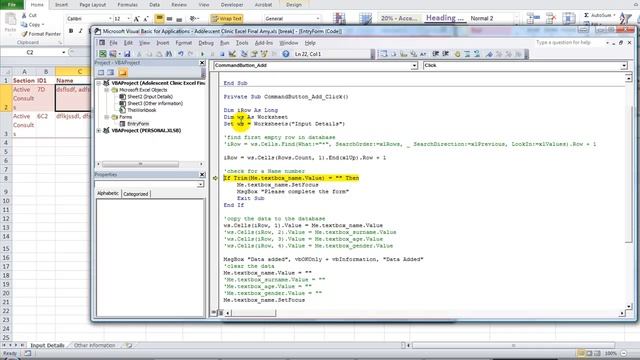Click the Reset stop icon in VBA toolbar
Screen dimensions: 640x360
tap(222, 54)
